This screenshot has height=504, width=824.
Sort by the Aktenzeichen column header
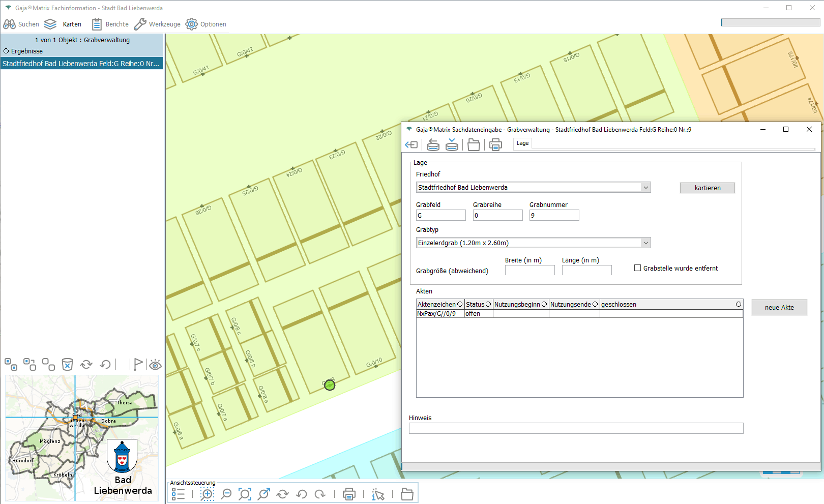tap(436, 305)
